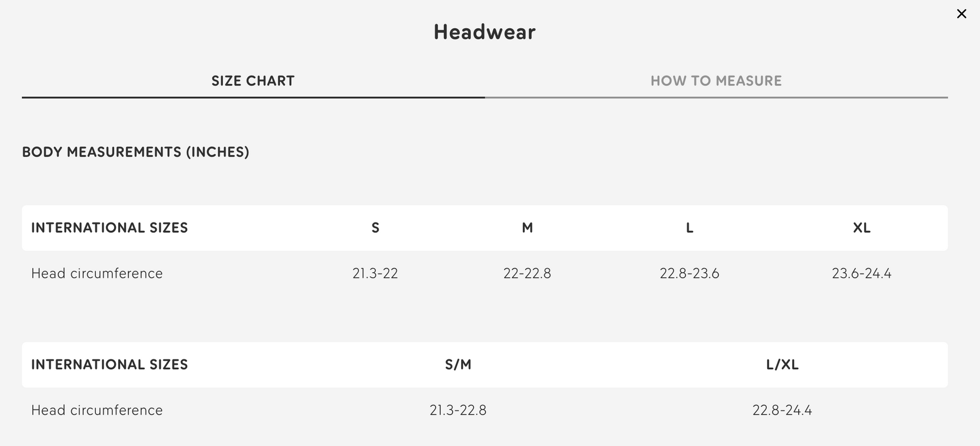Close the Headwear size chart dialog

[x=961, y=14]
